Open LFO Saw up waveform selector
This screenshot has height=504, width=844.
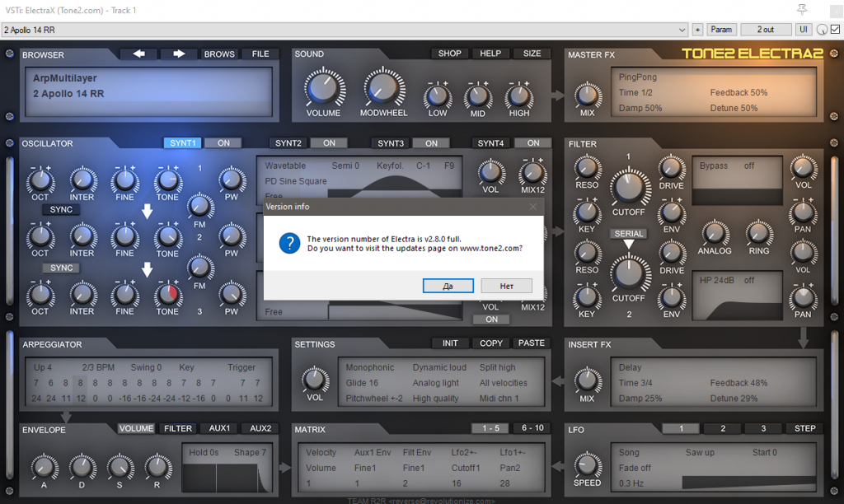pos(700,452)
